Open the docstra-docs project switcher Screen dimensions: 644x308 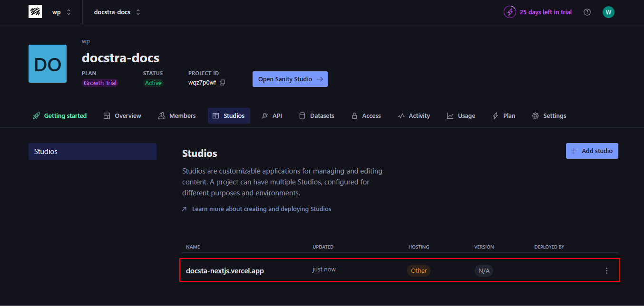pos(116,12)
